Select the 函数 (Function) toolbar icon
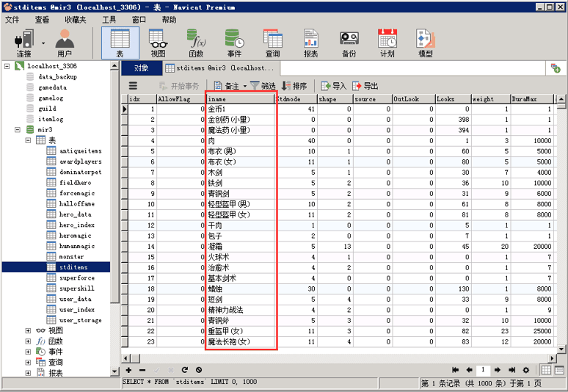568x392 pixels. point(196,43)
